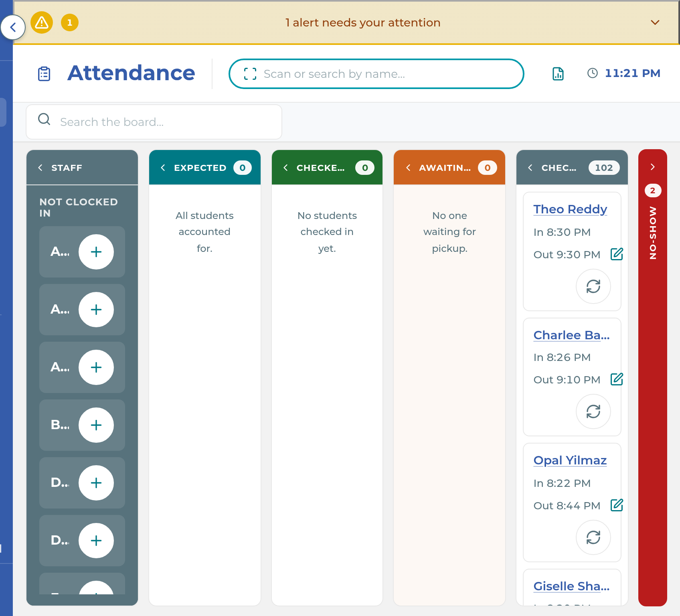Click the NO-SHOW count badge 2
This screenshot has width=680, height=616.
pyautogui.click(x=653, y=190)
